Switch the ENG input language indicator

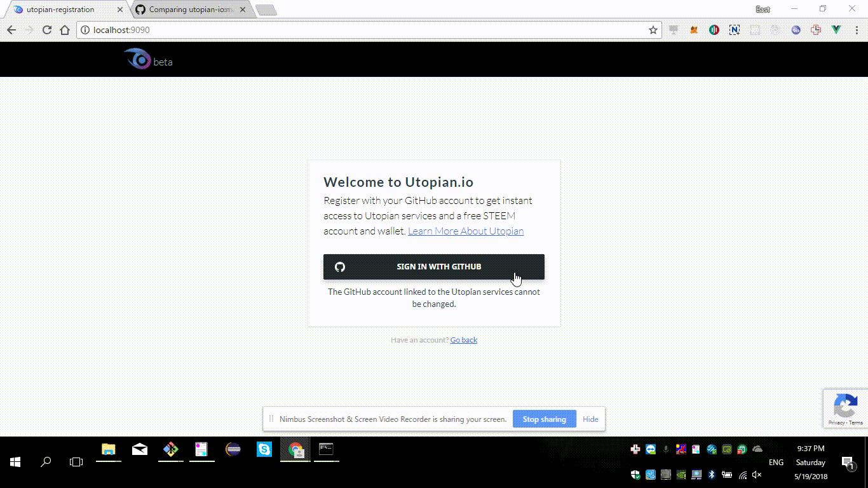coord(776,463)
